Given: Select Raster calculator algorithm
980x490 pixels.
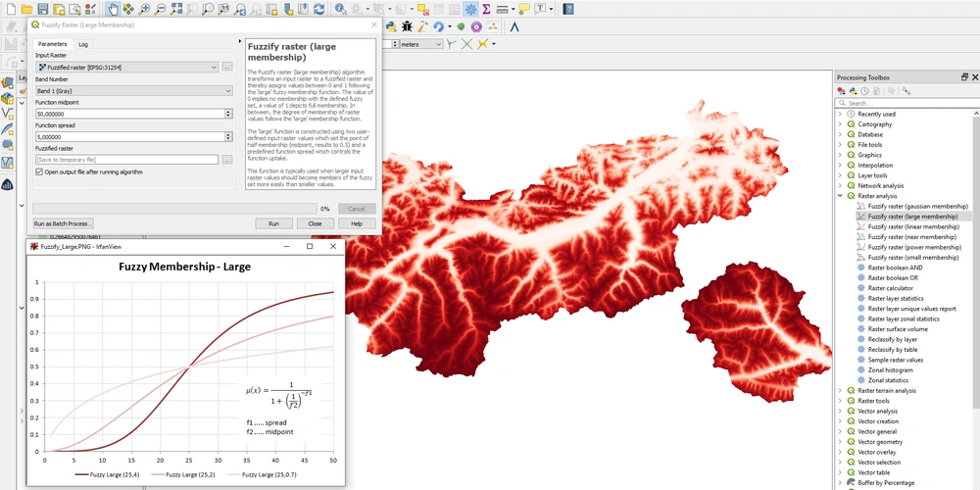Looking at the screenshot, I should point(890,288).
